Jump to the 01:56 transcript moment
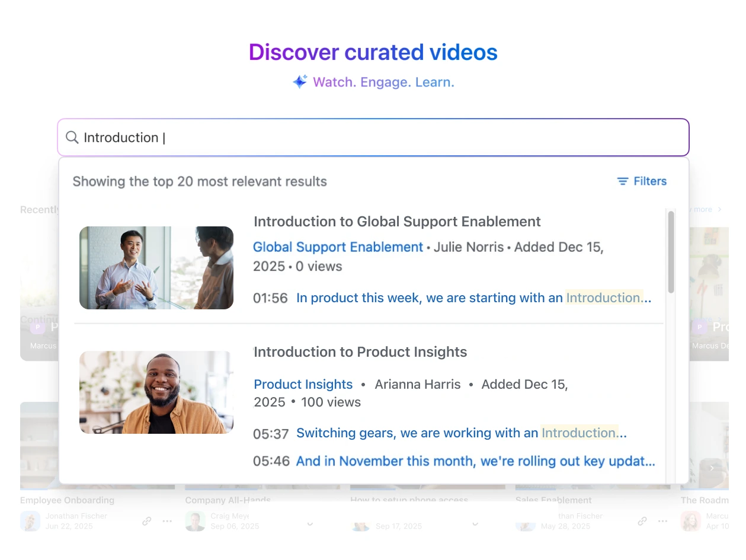746x560 pixels. point(270,298)
